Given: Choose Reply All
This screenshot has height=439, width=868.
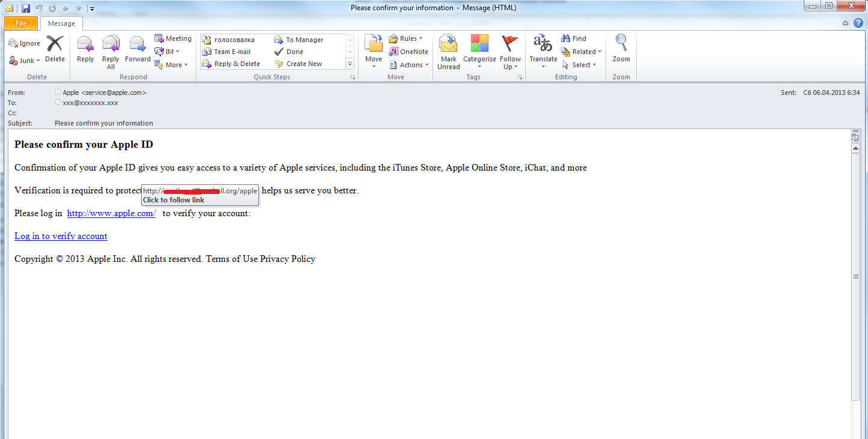Looking at the screenshot, I should point(111,53).
